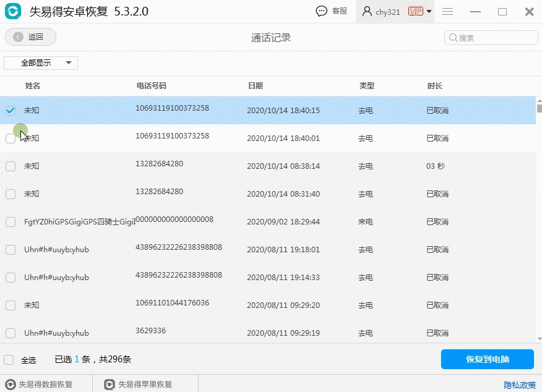The image size is (542, 392).
Task: Click the 电话号码 column header
Action: tap(152, 86)
